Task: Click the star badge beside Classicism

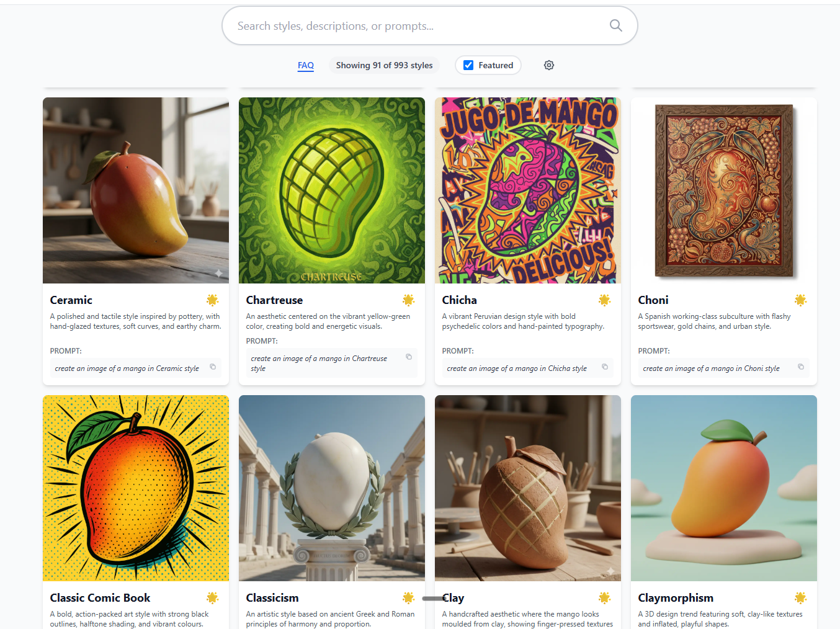Action: (408, 598)
